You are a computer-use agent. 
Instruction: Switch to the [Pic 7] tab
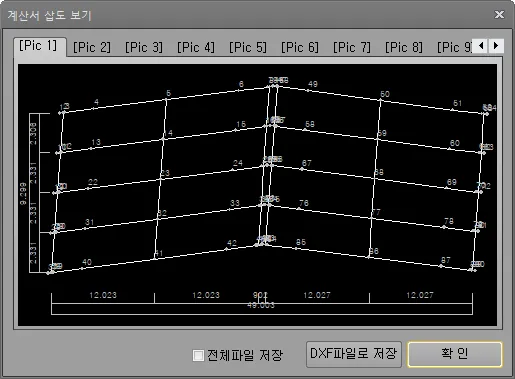352,47
